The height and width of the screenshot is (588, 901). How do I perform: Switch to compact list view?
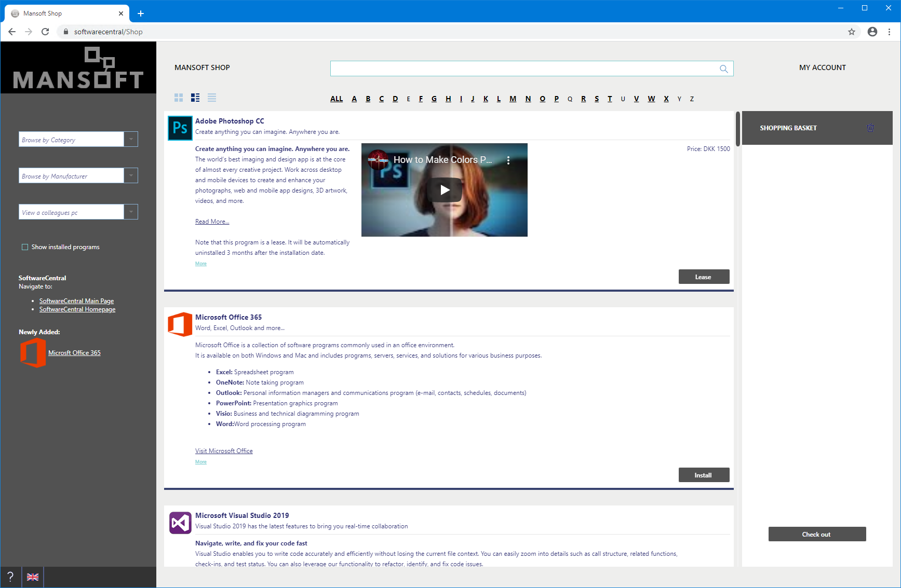pos(211,97)
